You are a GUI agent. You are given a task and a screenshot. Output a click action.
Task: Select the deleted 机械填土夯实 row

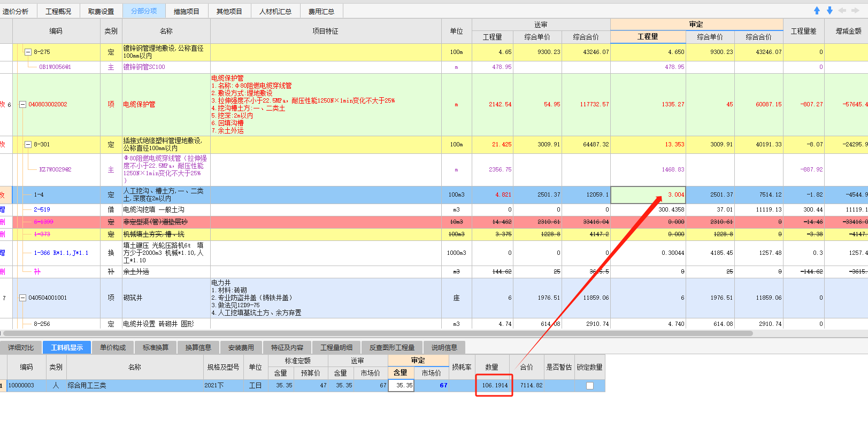[x=434, y=235]
